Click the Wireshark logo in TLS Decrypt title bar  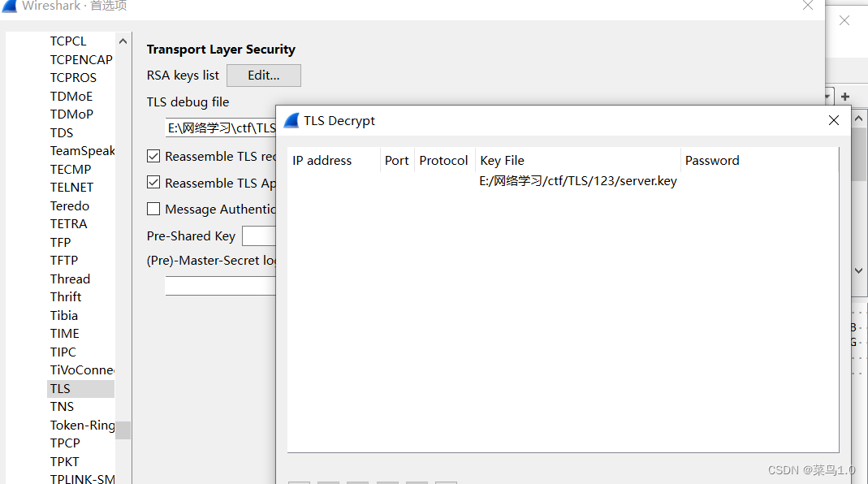tap(291, 120)
